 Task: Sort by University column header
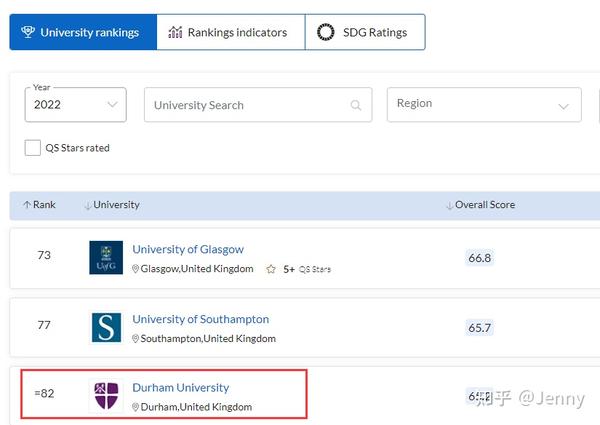[112, 205]
